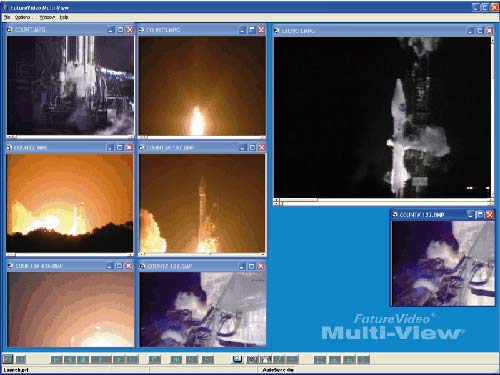Click the scrollbar under the rocket liftoff smoke video
The height and width of the screenshot is (375, 500).
coord(202,254)
